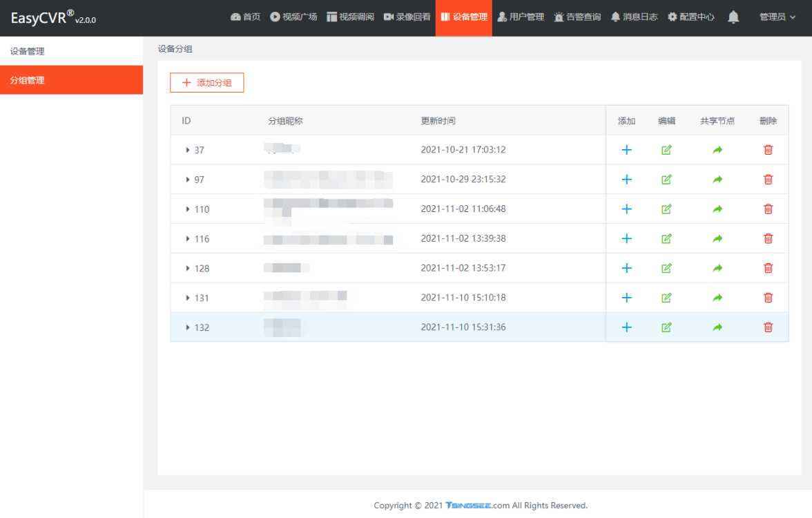Open 配置中心 settings menu
The image size is (812, 518).
690,17
